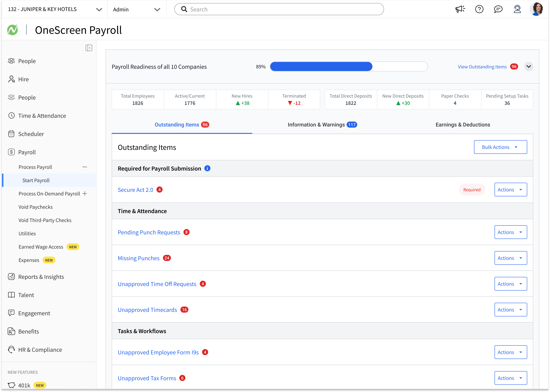Click the Terminated -12 stat
550x392 pixels.
tap(294, 100)
